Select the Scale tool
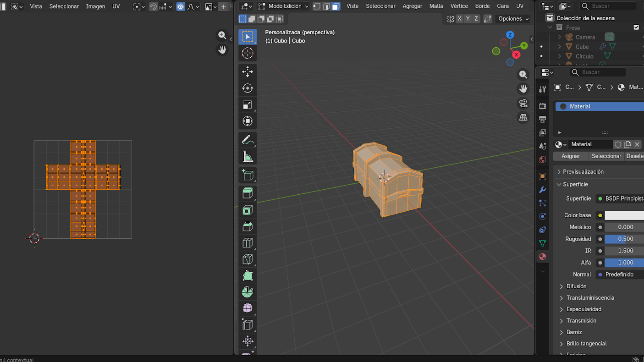Viewport: 644px width, 362px height. (x=248, y=104)
